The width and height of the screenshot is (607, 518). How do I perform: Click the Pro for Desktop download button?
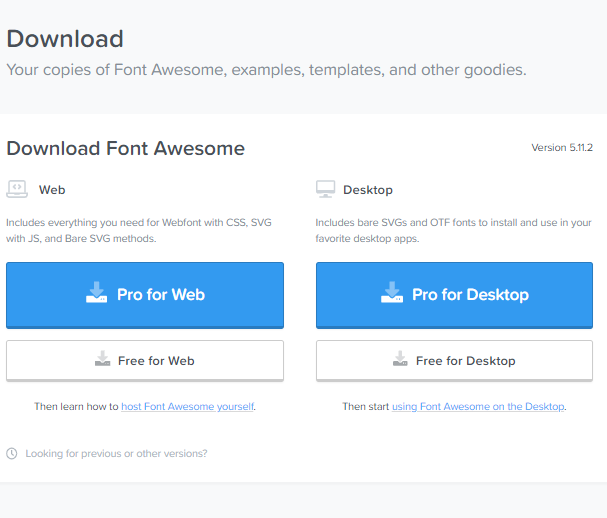454,295
